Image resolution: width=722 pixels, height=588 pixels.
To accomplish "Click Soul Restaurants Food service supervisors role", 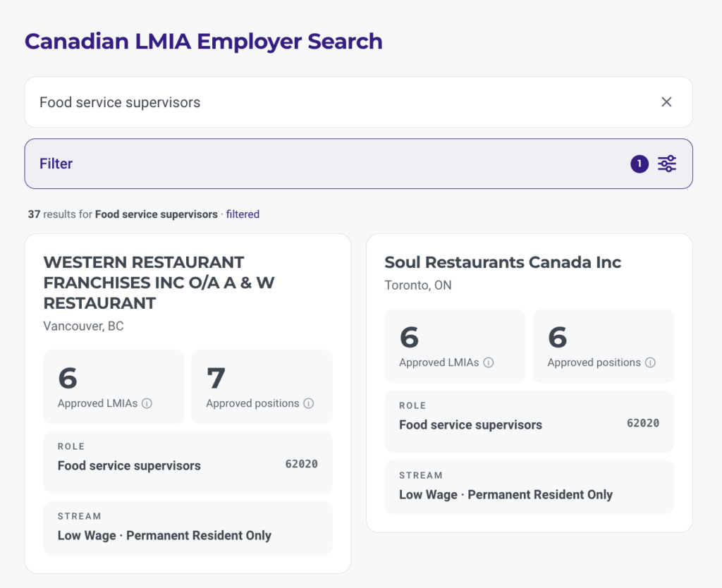I will pos(470,424).
